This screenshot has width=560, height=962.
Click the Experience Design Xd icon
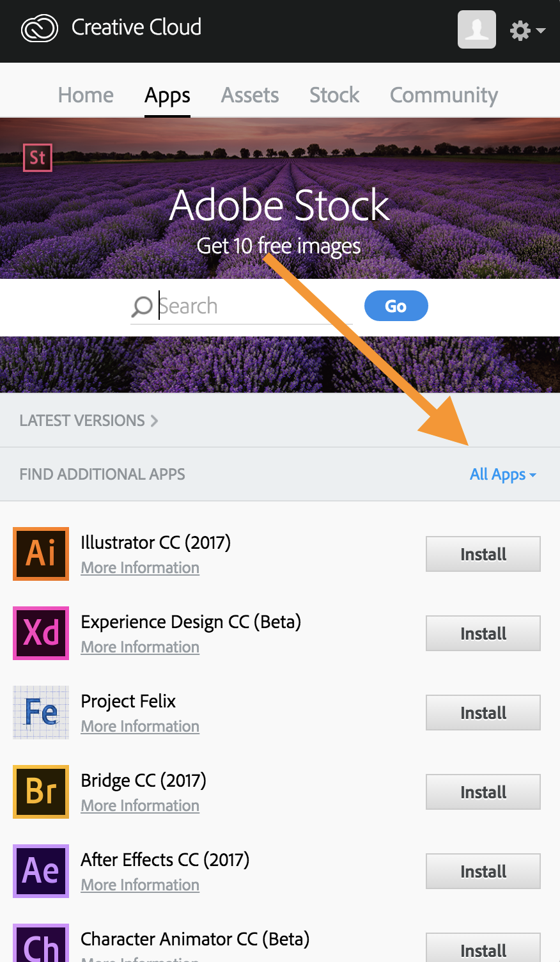point(41,633)
